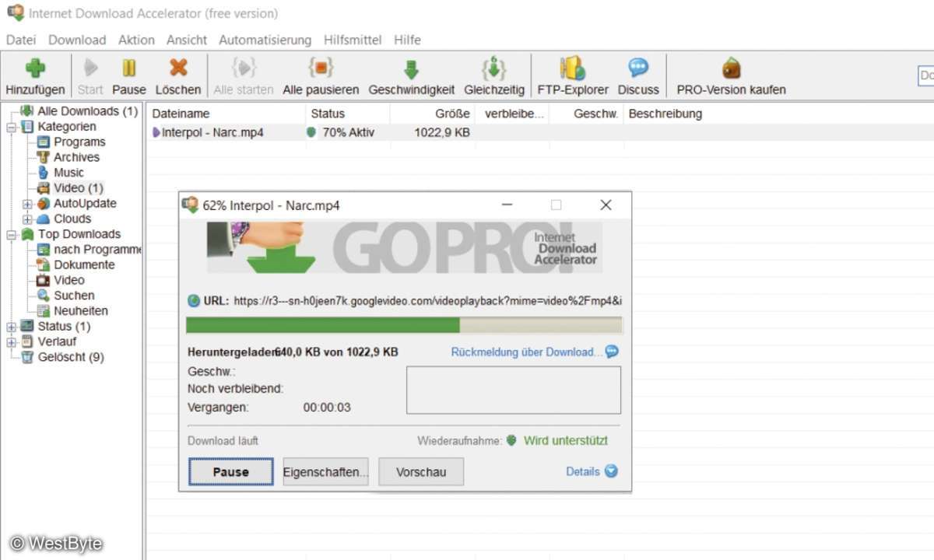
Task: Select the Clouds tree item
Action: coord(72,219)
